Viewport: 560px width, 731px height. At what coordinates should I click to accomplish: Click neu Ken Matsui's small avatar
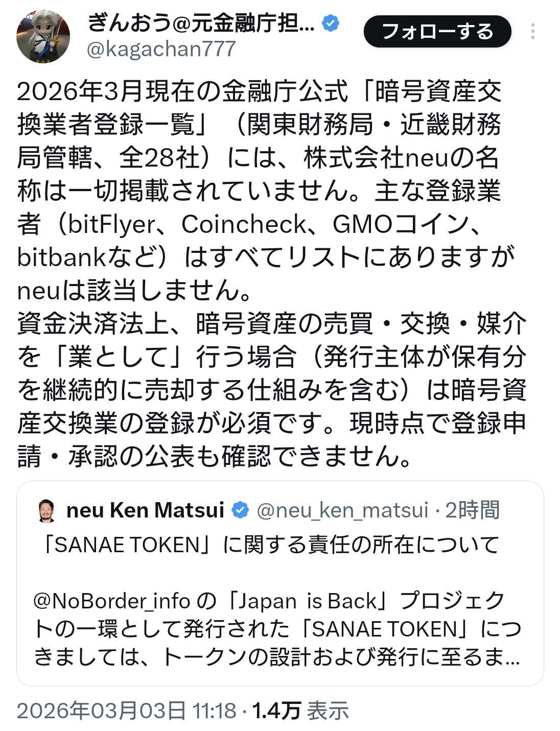pos(47,510)
